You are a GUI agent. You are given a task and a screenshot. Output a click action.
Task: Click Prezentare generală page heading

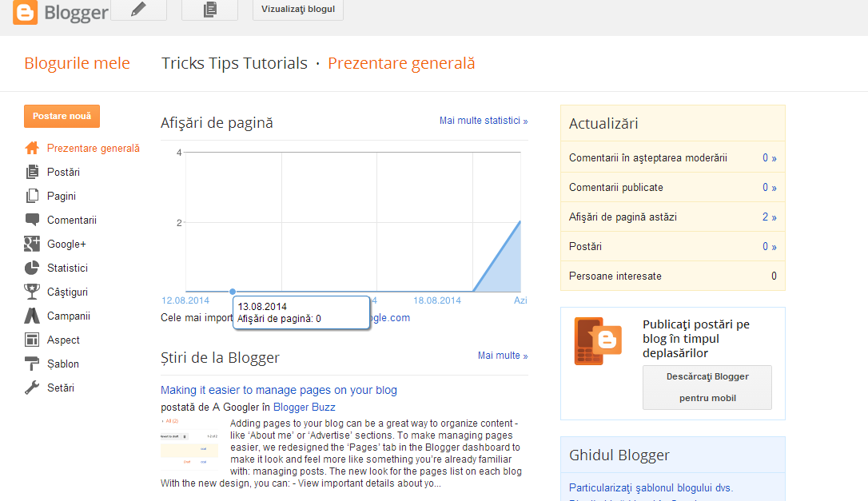click(x=401, y=63)
